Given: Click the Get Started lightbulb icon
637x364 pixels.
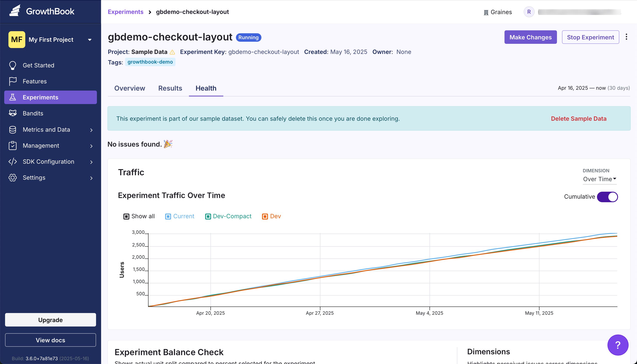Looking at the screenshot, I should 12,66.
